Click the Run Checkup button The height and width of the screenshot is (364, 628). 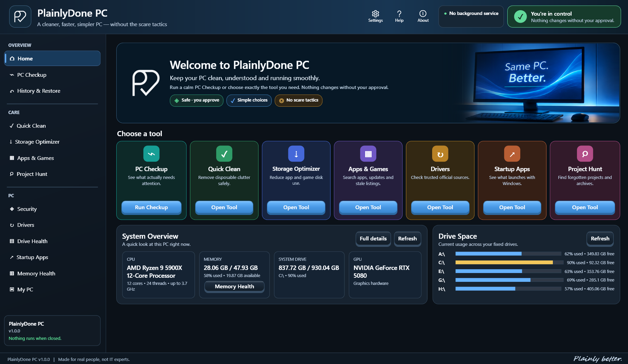pos(151,207)
